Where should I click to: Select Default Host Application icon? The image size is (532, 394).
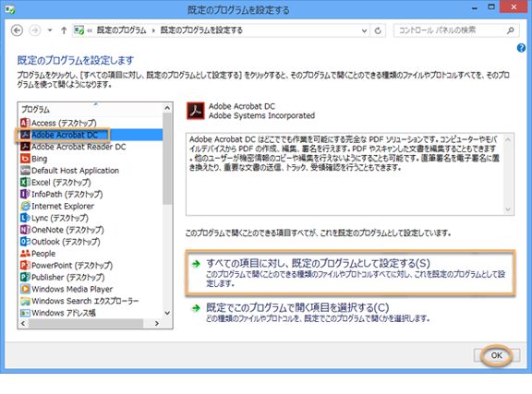pyautogui.click(x=25, y=170)
